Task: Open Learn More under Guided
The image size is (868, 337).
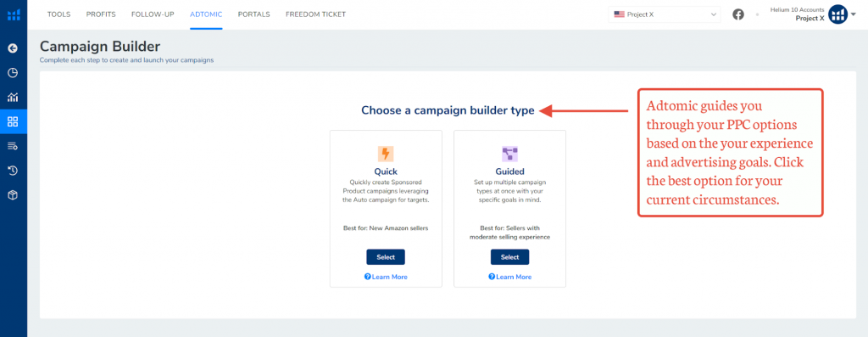Action: (x=509, y=277)
